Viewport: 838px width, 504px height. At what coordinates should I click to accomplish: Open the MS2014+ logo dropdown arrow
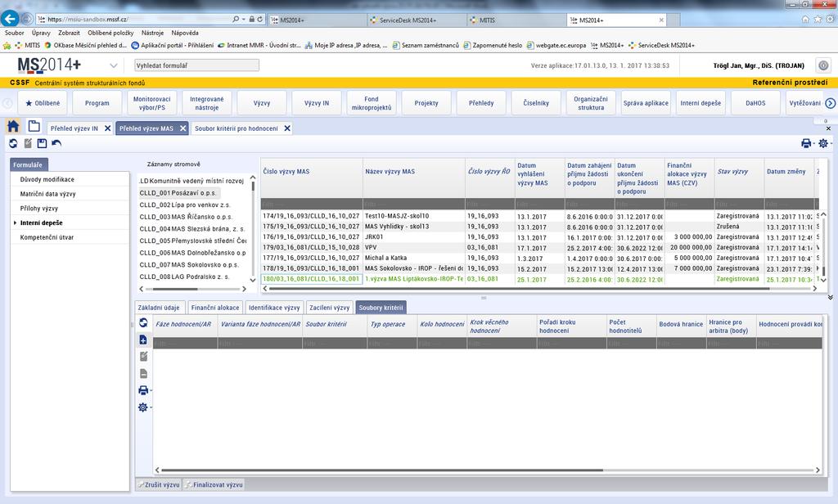click(x=113, y=65)
